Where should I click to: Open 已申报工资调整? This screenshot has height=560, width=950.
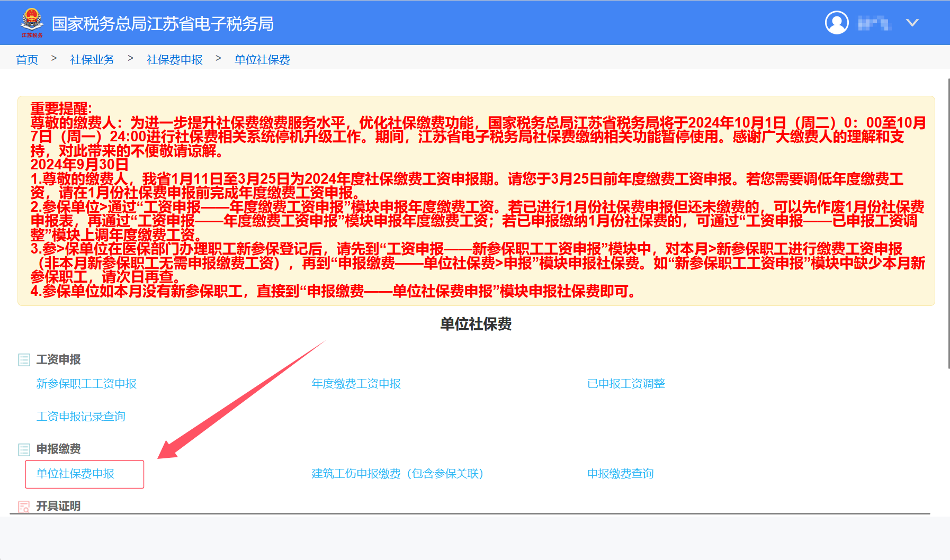(626, 384)
